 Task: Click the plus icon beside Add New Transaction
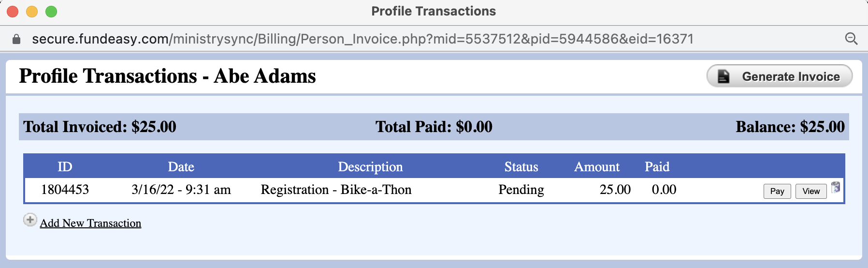tap(30, 220)
